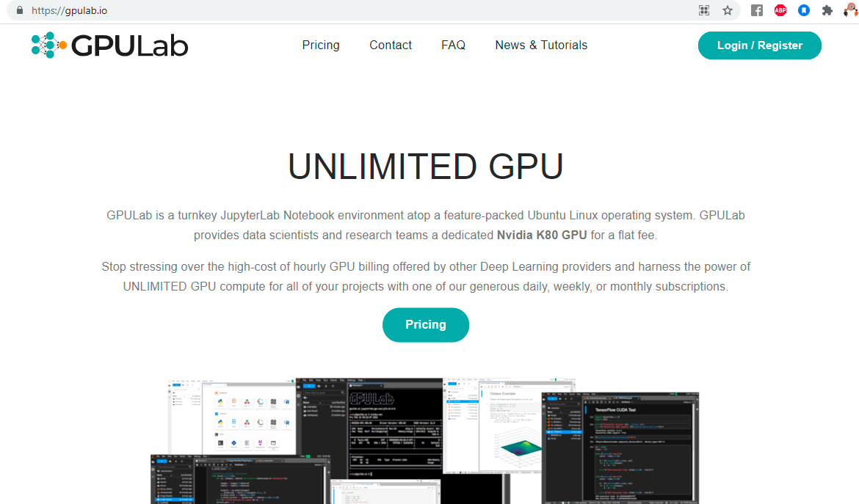Open the Facebook extension icon
Screen dimensions: 859x504
[756, 10]
